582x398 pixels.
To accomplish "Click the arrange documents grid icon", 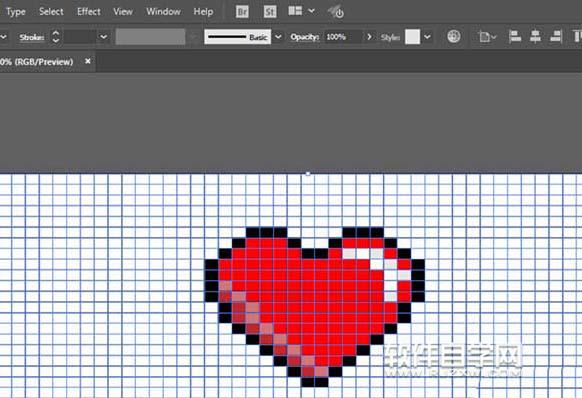I will [x=295, y=11].
